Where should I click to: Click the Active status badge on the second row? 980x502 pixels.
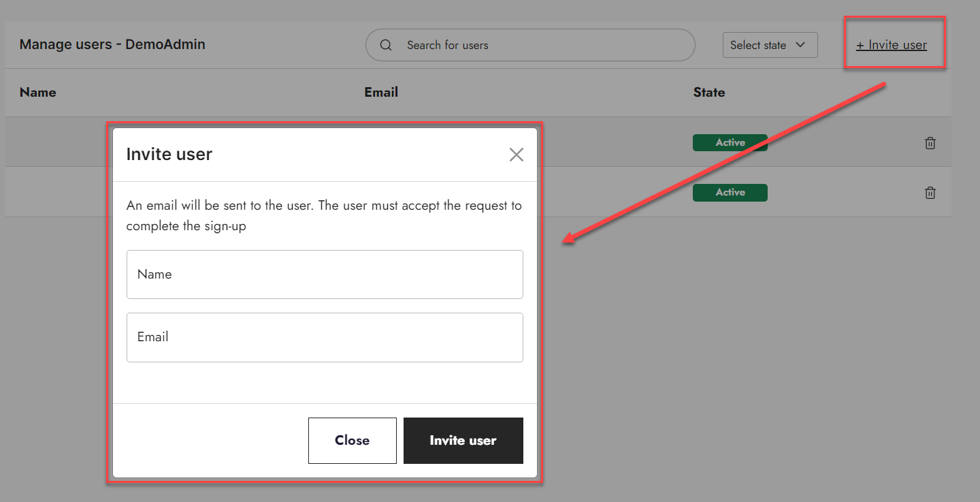pyautogui.click(x=730, y=192)
